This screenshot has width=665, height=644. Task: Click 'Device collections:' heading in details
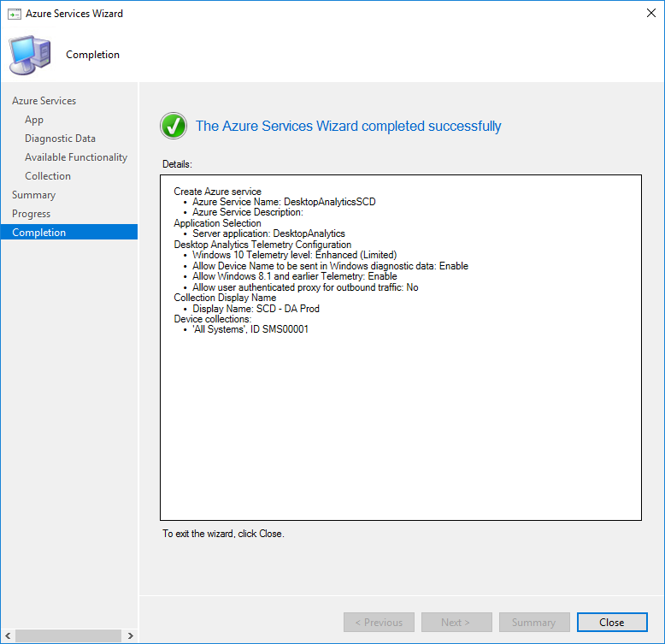(213, 319)
